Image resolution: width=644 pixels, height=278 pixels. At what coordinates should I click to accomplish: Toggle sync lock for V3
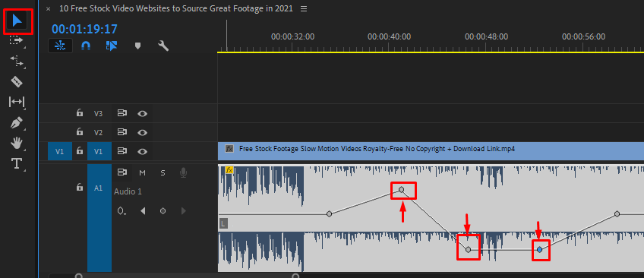(122, 113)
